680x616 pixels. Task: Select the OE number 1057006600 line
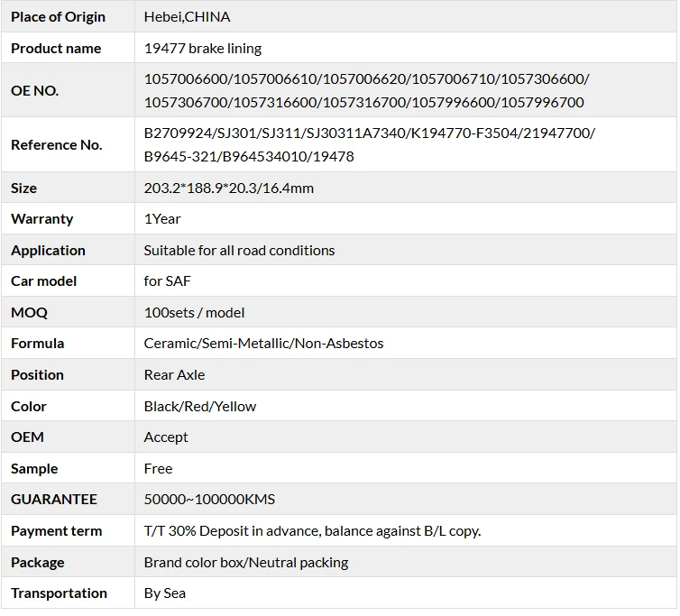[367, 79]
